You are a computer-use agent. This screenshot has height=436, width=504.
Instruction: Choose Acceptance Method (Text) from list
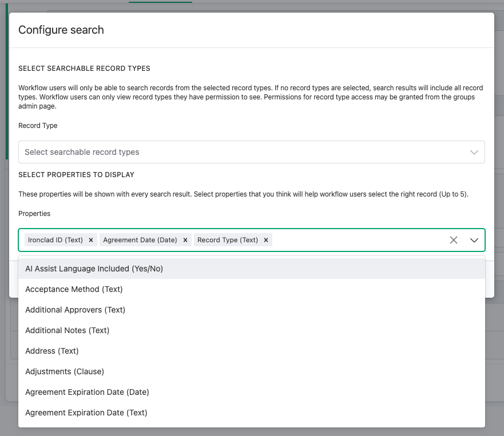251,289
